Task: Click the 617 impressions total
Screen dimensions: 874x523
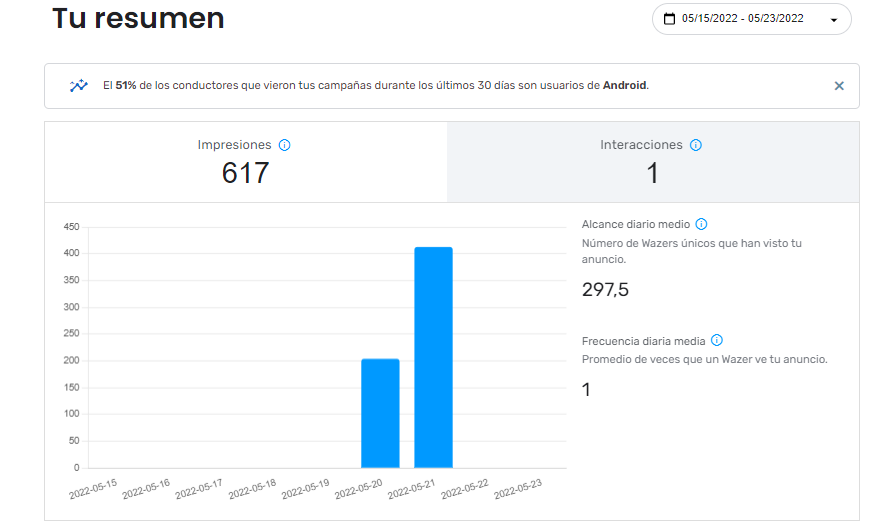Action: (x=245, y=173)
